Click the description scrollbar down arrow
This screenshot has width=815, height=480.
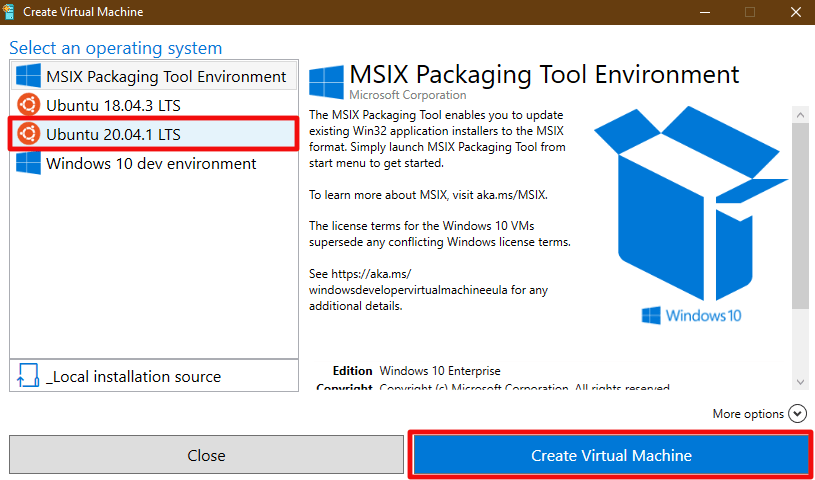(800, 381)
